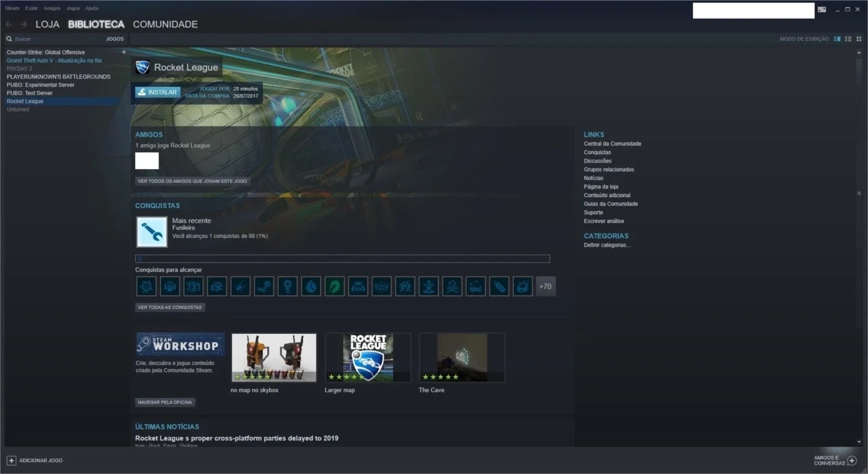Open Amigos e Conversas panel
The width and height of the screenshot is (868, 474).
pyautogui.click(x=830, y=460)
